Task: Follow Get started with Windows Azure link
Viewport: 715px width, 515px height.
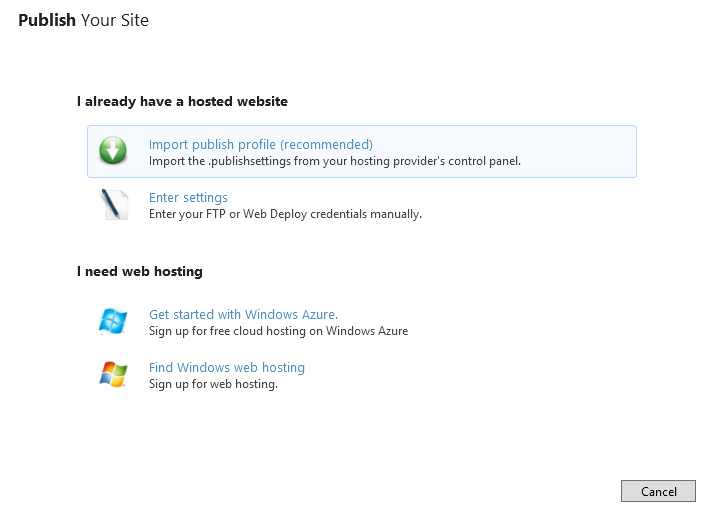Action: (243, 314)
